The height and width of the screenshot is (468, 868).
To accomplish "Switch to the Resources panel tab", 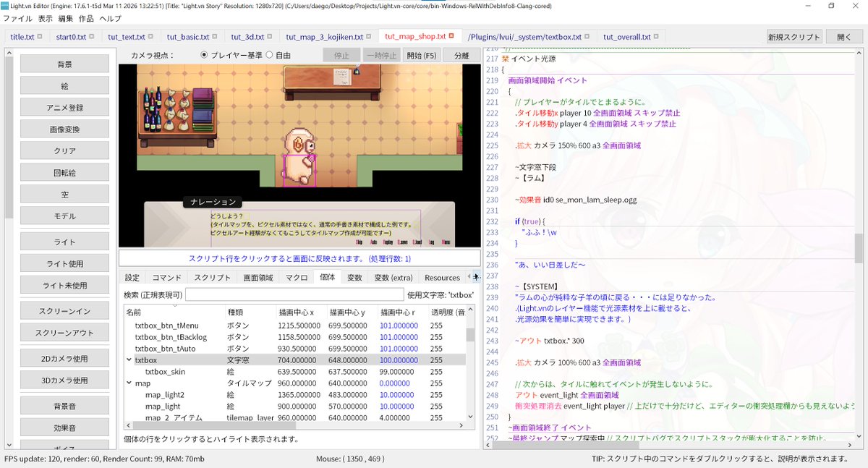I will point(442,278).
